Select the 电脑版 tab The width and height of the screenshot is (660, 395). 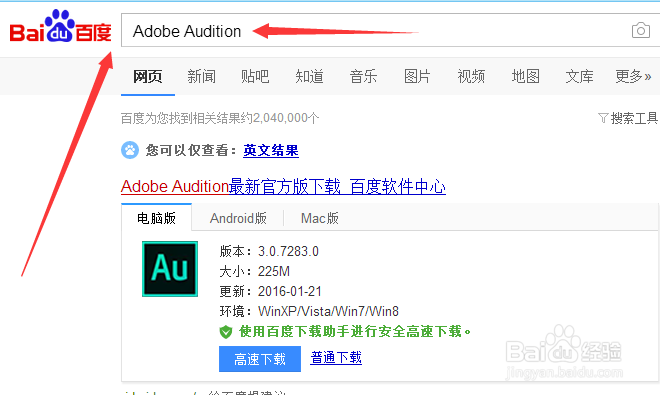pyautogui.click(x=157, y=218)
